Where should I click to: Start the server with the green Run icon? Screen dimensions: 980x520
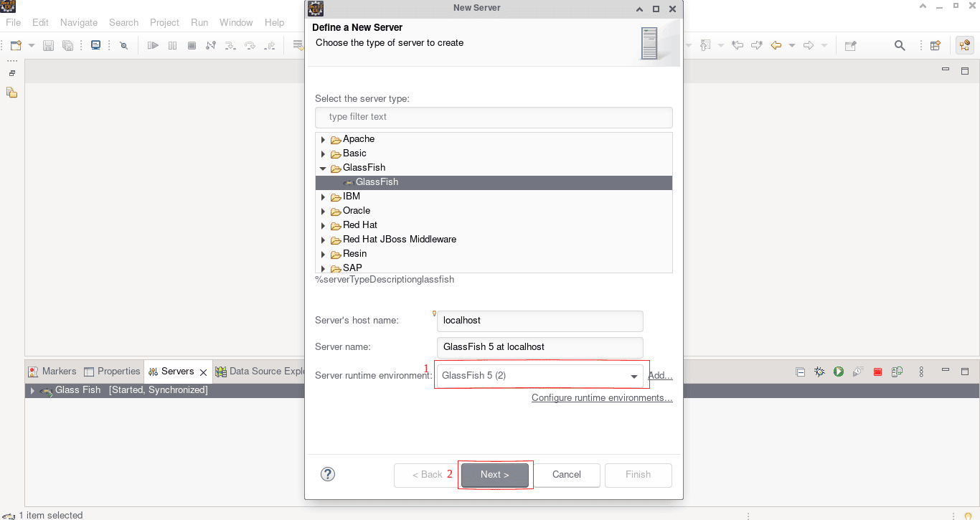pyautogui.click(x=838, y=371)
